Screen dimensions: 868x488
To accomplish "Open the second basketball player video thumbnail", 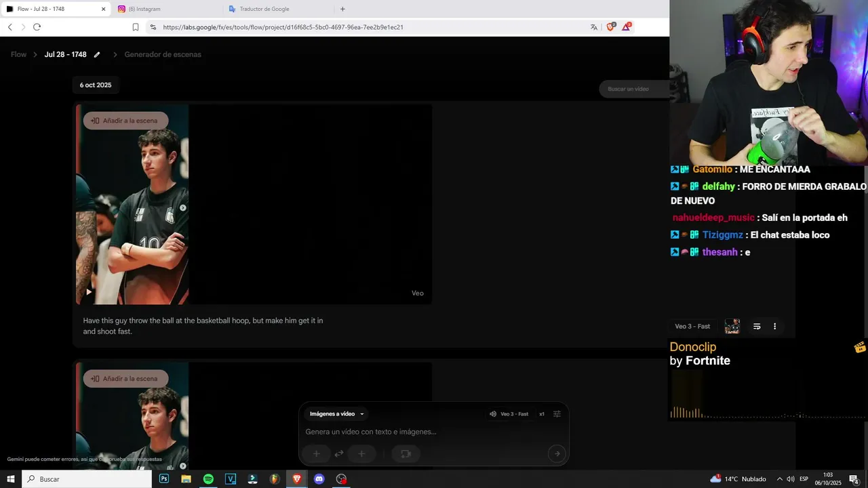I will point(132,416).
